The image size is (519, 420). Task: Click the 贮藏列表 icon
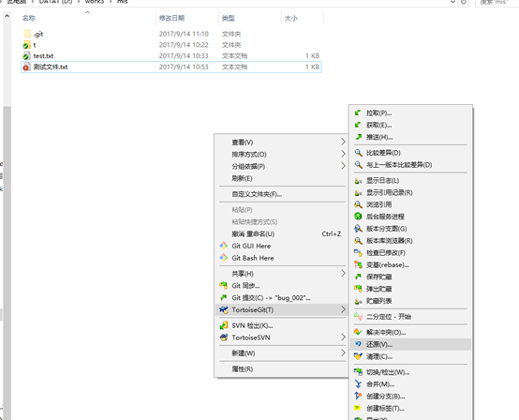click(358, 301)
